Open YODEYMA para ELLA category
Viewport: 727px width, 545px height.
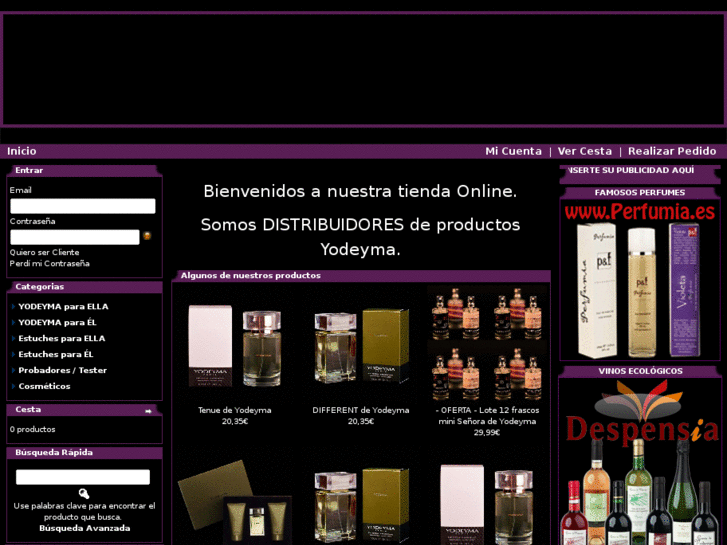click(x=64, y=307)
